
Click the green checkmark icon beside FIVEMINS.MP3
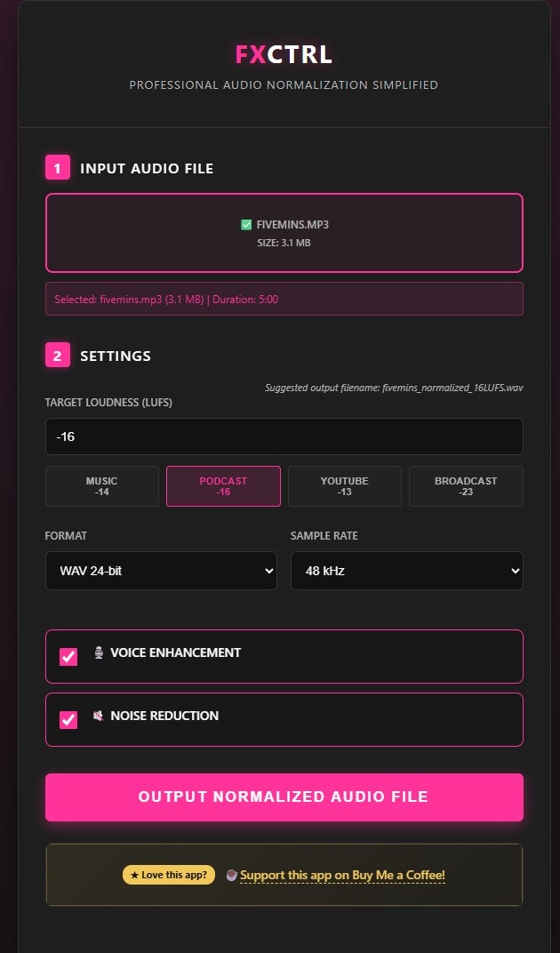[246, 225]
